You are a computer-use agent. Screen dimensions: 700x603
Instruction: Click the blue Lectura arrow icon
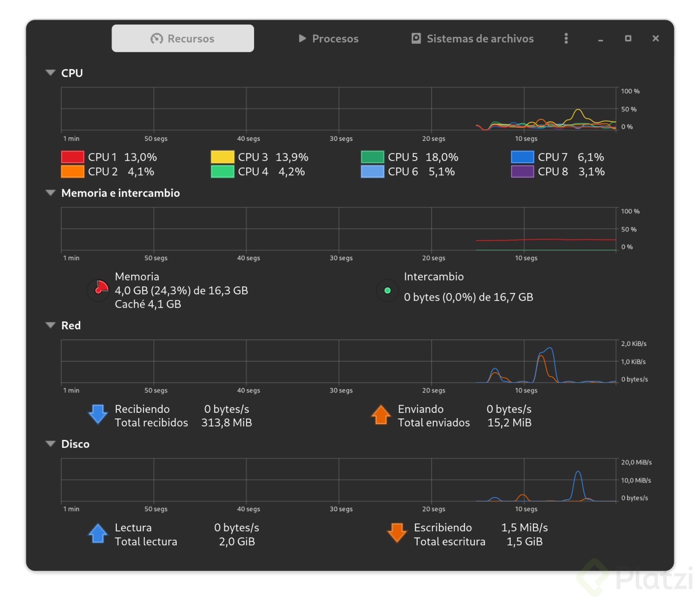point(98,534)
